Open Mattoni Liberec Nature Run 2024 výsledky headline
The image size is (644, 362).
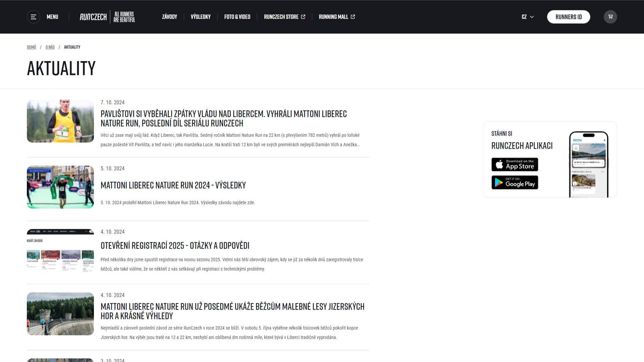[x=173, y=185]
